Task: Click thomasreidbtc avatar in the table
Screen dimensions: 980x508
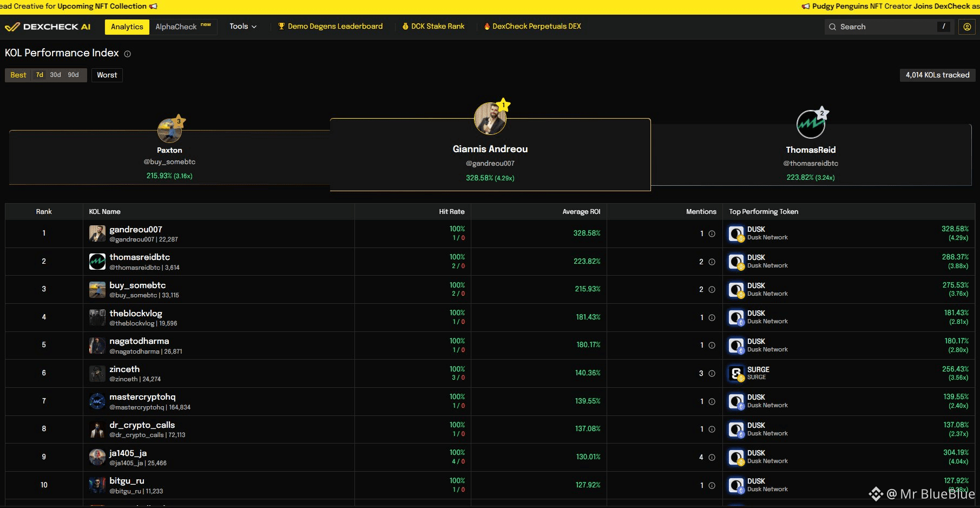Action: point(97,262)
